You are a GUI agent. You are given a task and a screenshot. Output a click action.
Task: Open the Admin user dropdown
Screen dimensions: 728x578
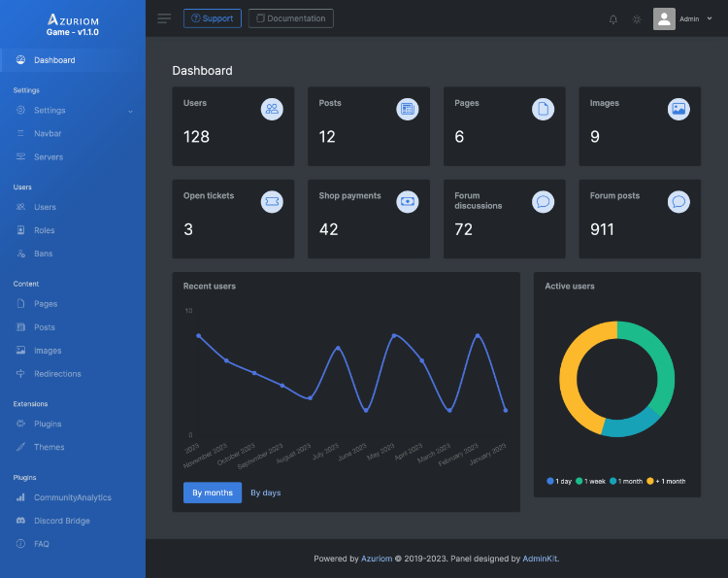pyautogui.click(x=682, y=19)
